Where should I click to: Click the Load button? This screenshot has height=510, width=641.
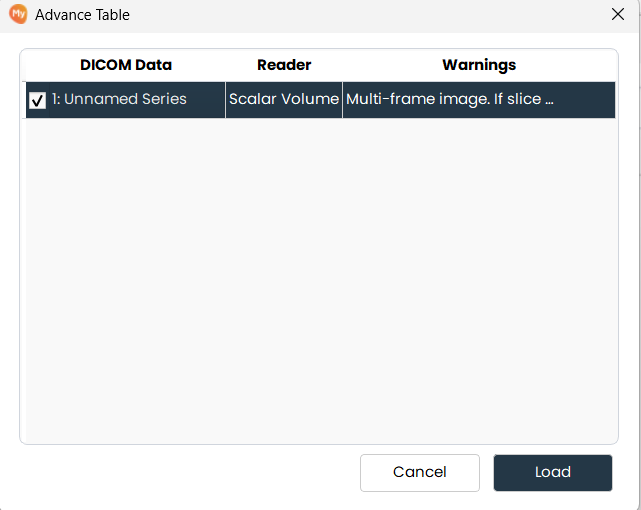[x=553, y=473]
